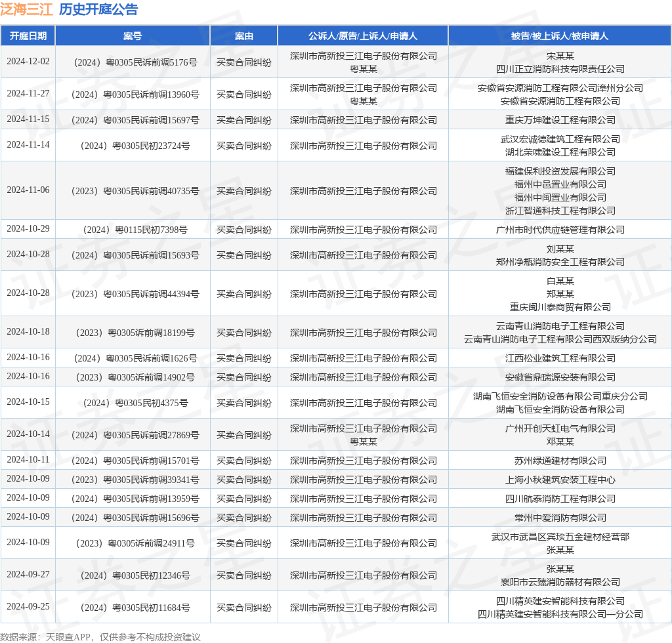Select case number (2024)粤0305民诉前调27869号
Image resolution: width=672 pixels, height=643 pixels.
click(135, 435)
